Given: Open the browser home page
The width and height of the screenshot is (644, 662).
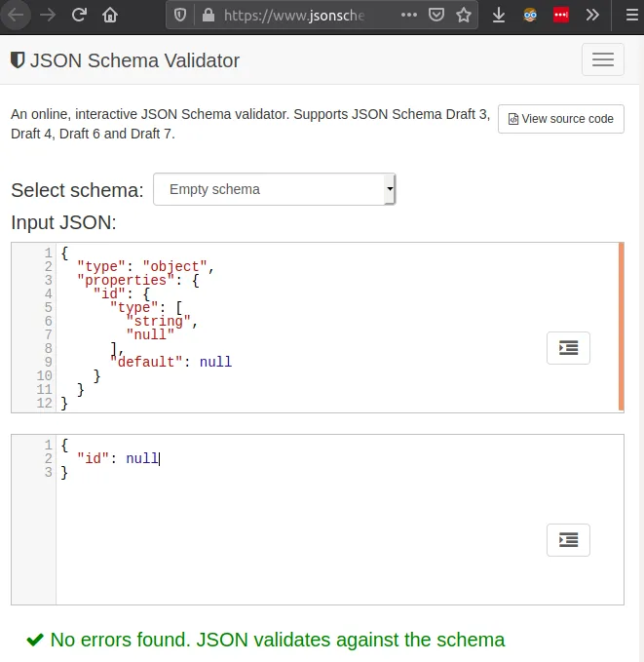Looking at the screenshot, I should [x=110, y=16].
